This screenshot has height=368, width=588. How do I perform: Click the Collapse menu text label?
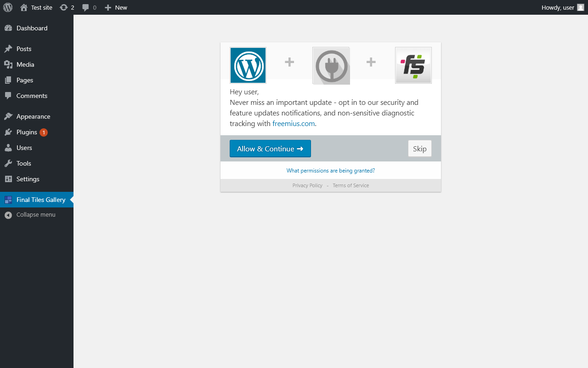coord(36,215)
